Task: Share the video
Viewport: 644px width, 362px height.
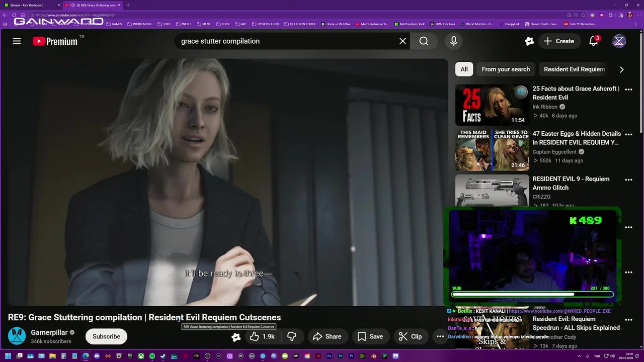Action: click(x=327, y=336)
